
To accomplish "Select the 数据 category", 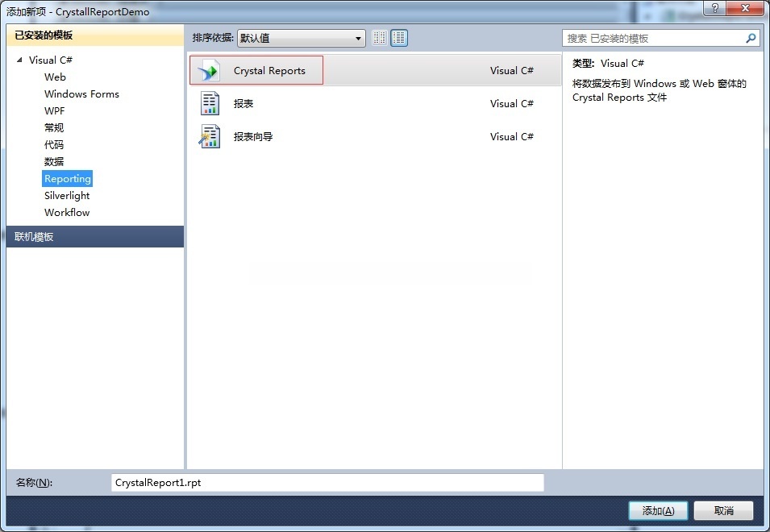I will click(54, 161).
